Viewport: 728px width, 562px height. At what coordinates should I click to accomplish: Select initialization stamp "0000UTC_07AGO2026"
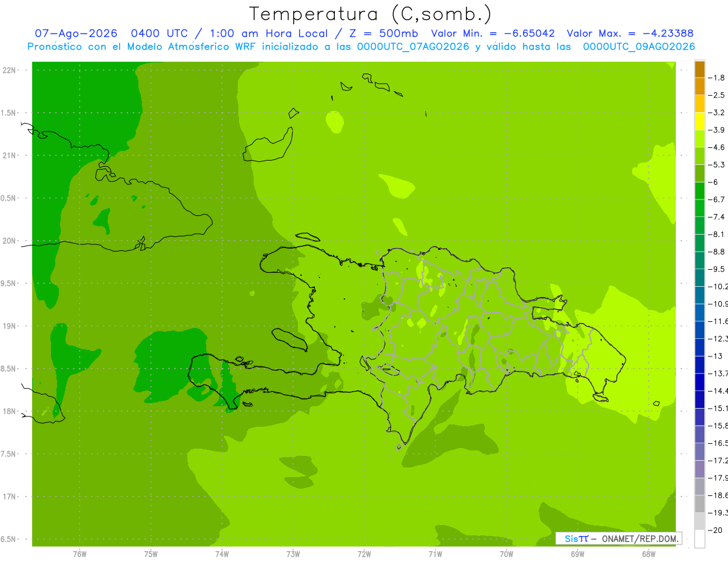[414, 47]
